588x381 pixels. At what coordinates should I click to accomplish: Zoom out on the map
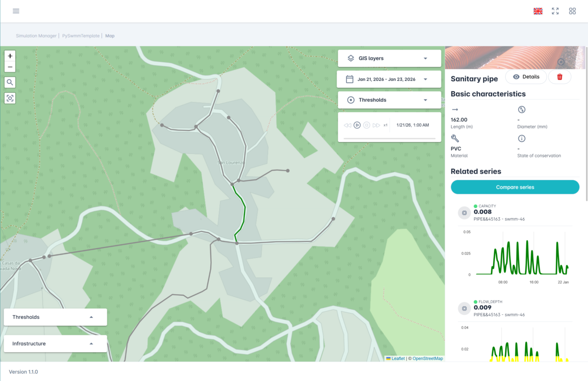click(10, 67)
